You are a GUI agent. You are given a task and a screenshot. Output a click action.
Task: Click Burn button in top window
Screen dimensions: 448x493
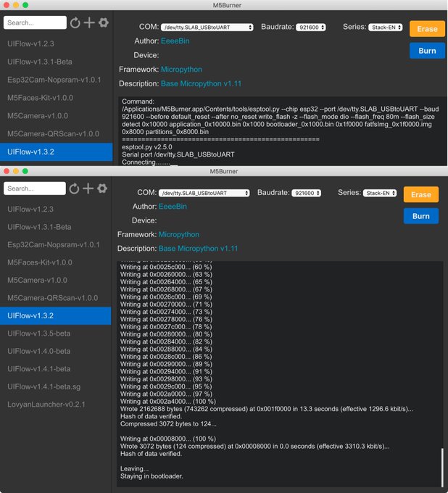pos(427,51)
